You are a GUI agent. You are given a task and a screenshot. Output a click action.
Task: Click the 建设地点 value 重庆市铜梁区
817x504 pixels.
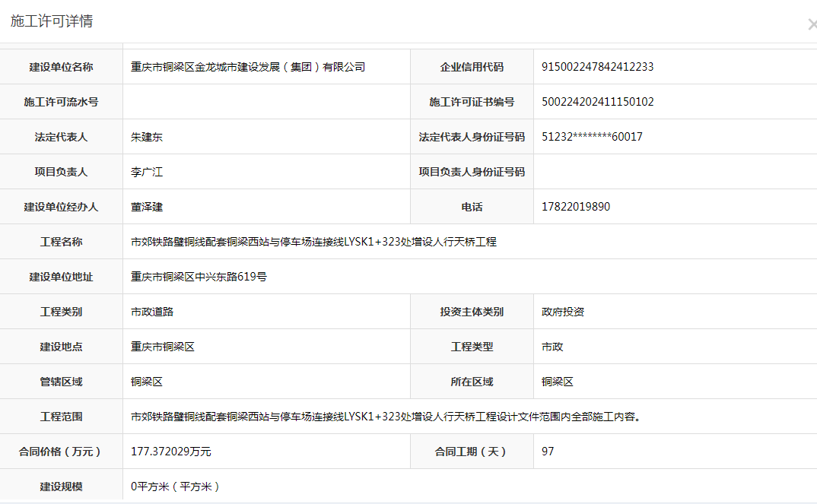coord(163,347)
